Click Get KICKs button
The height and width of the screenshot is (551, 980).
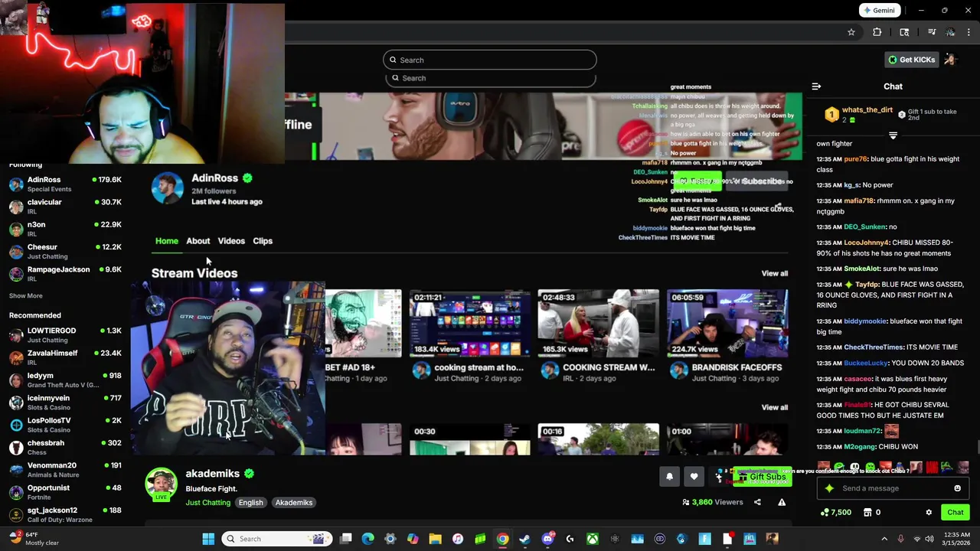click(911, 60)
